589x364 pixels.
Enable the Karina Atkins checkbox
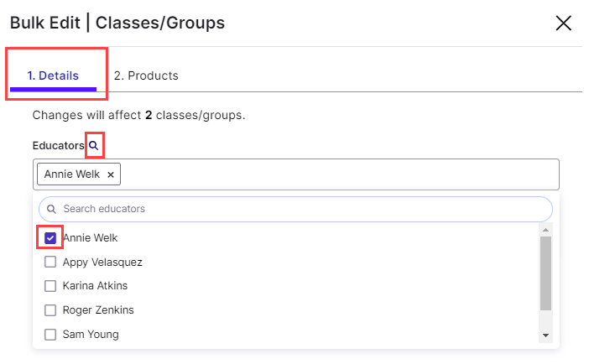click(50, 286)
